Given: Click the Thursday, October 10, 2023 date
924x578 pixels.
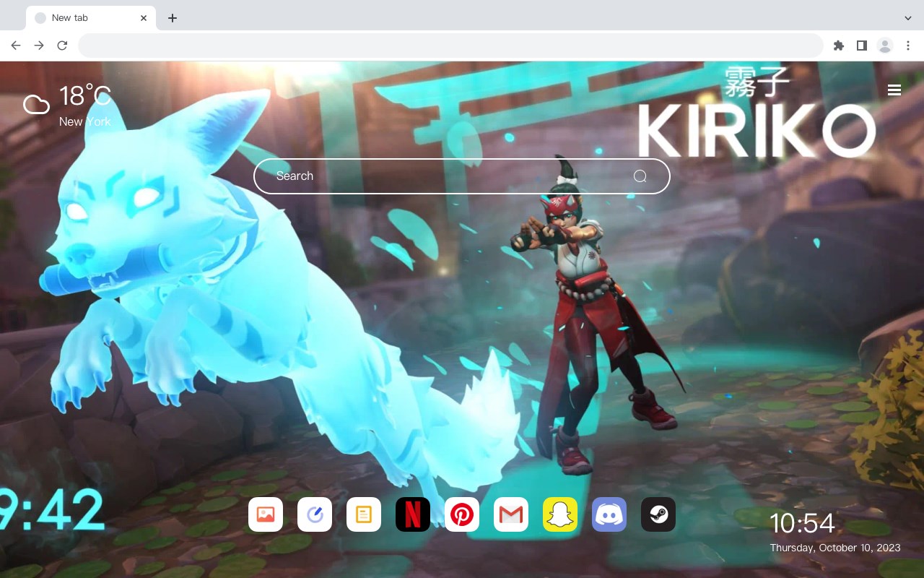Looking at the screenshot, I should pyautogui.click(x=835, y=548).
